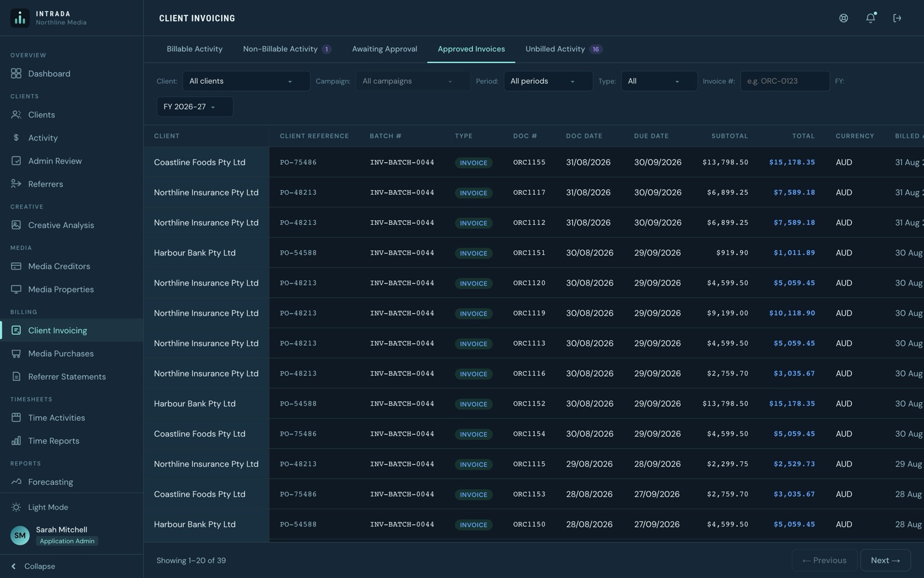Sort by the Total column header
The height and width of the screenshot is (578, 924).
pos(803,136)
